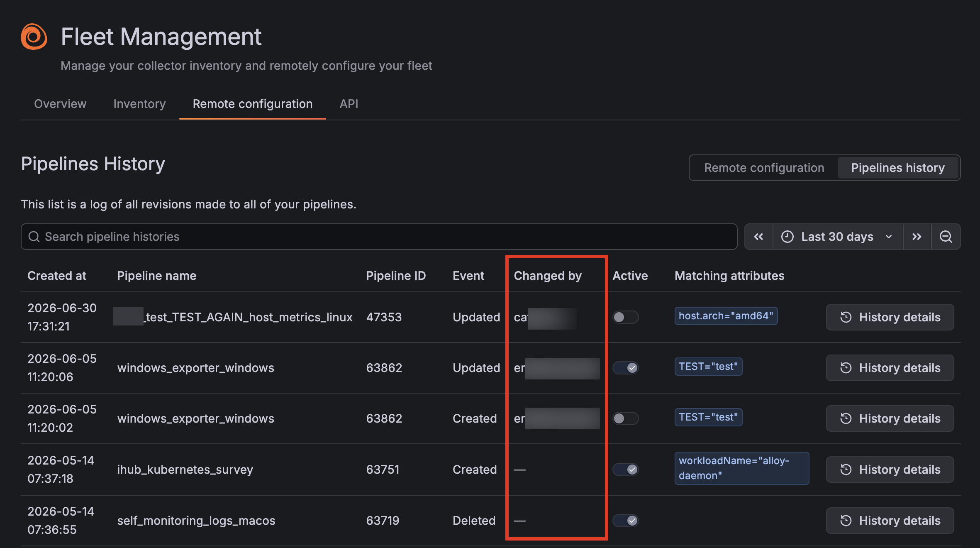Image resolution: width=980 pixels, height=548 pixels.
Task: Click the Pipeline ID column header
Action: tap(396, 276)
